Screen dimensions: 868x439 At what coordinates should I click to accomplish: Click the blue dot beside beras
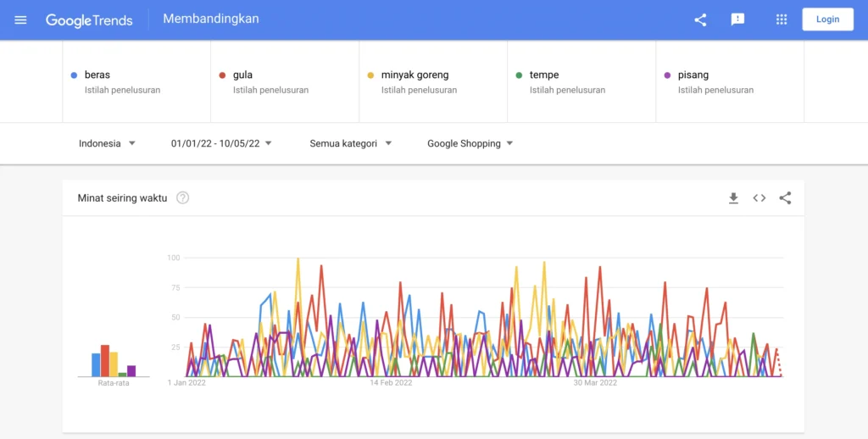[x=75, y=75]
